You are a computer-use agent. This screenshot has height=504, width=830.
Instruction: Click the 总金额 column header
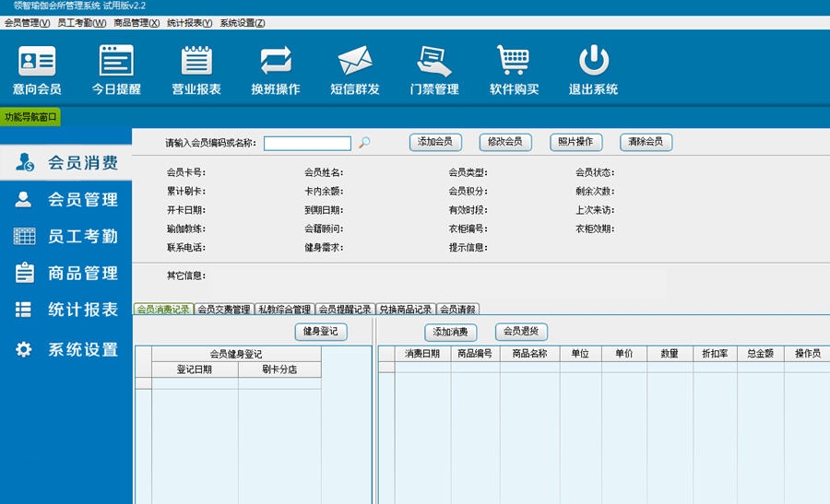pyautogui.click(x=760, y=354)
